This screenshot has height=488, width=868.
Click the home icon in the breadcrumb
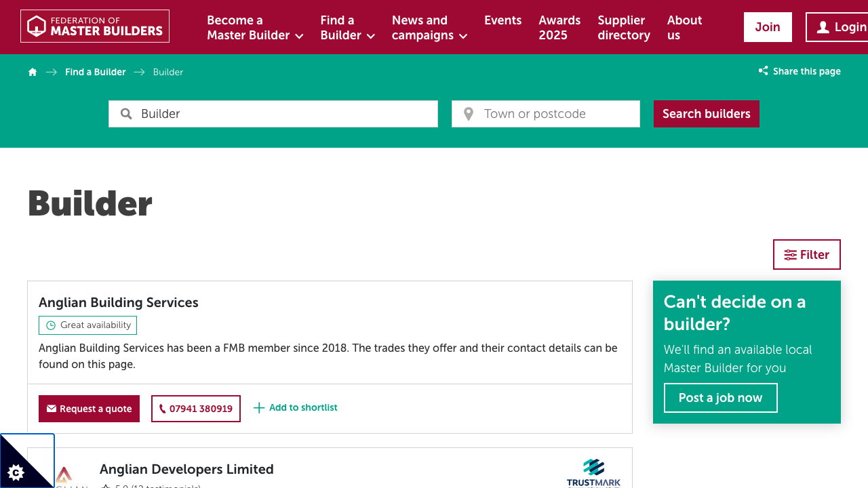click(x=32, y=72)
